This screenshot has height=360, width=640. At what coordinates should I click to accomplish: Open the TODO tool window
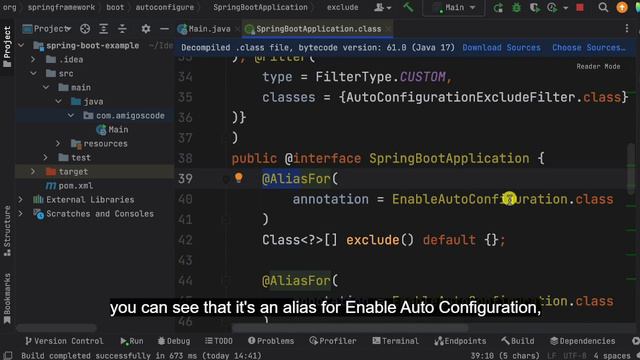pyautogui.click(x=219, y=341)
